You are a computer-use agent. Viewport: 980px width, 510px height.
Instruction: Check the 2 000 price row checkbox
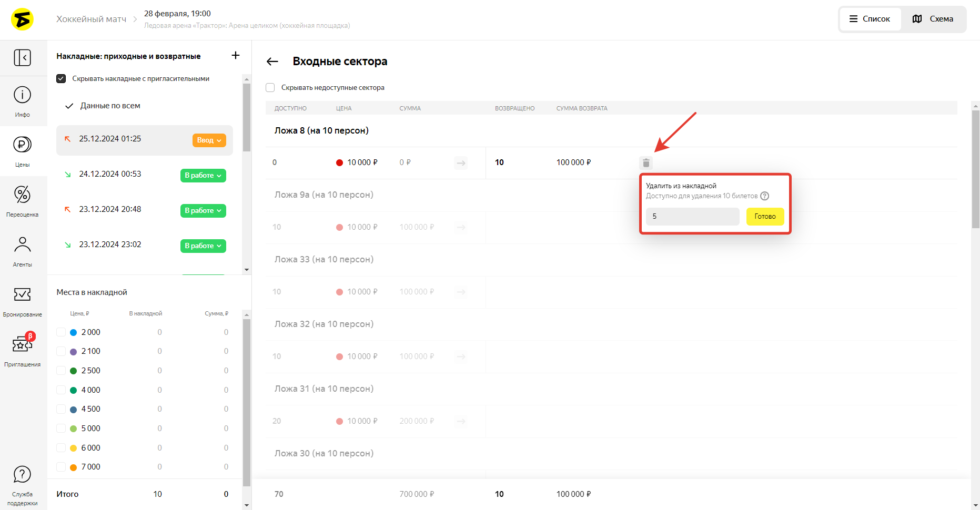pos(61,332)
